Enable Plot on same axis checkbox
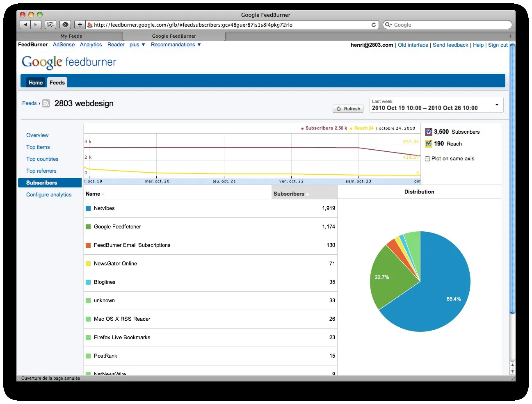This screenshot has width=532, height=404. [427, 159]
